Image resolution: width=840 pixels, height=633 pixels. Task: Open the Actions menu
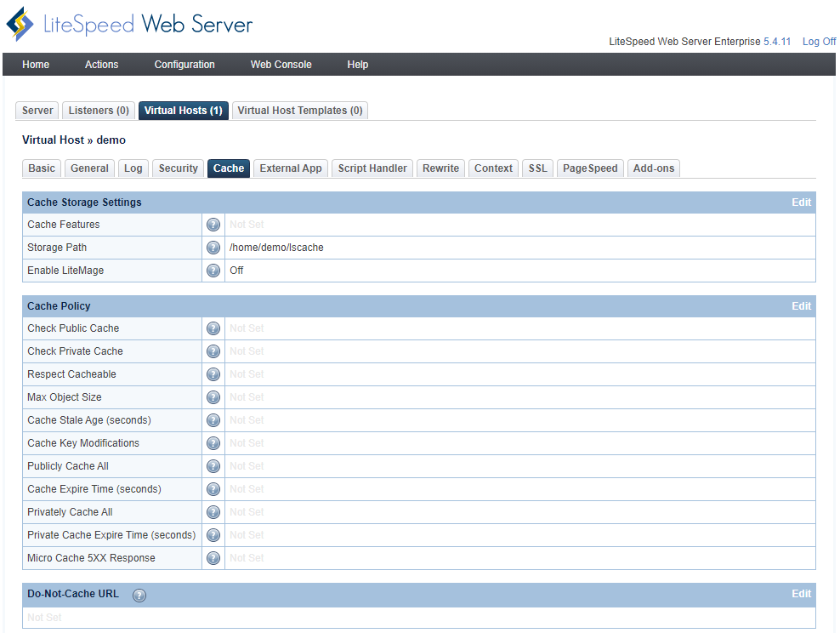click(x=102, y=65)
